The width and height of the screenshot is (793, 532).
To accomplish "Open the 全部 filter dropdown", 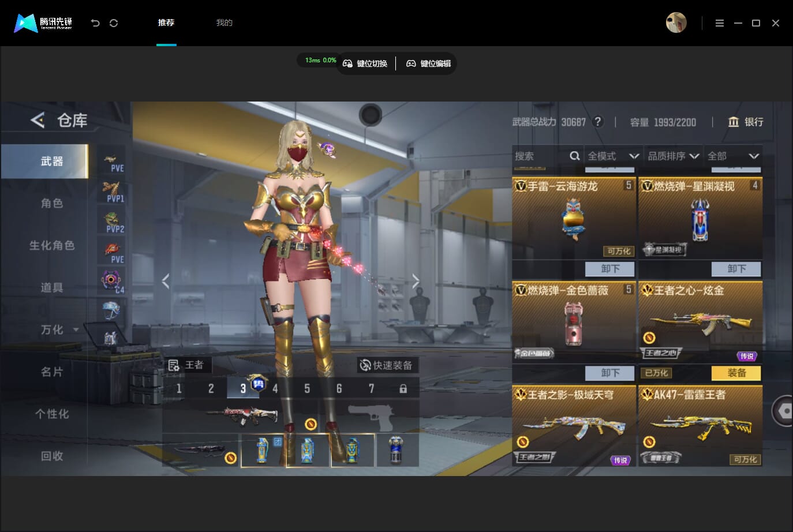I will tap(733, 156).
